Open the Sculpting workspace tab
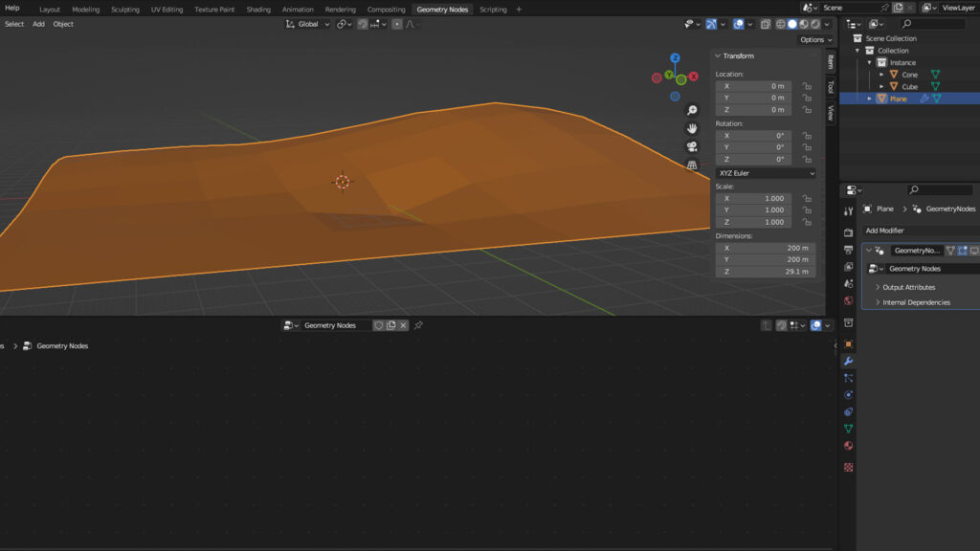This screenshot has height=551, width=980. tap(125, 9)
